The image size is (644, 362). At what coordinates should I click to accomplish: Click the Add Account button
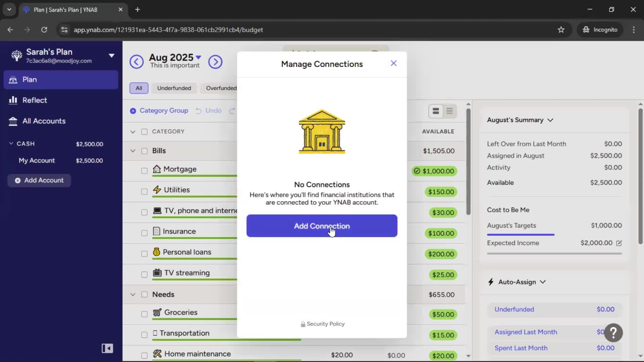(39, 180)
